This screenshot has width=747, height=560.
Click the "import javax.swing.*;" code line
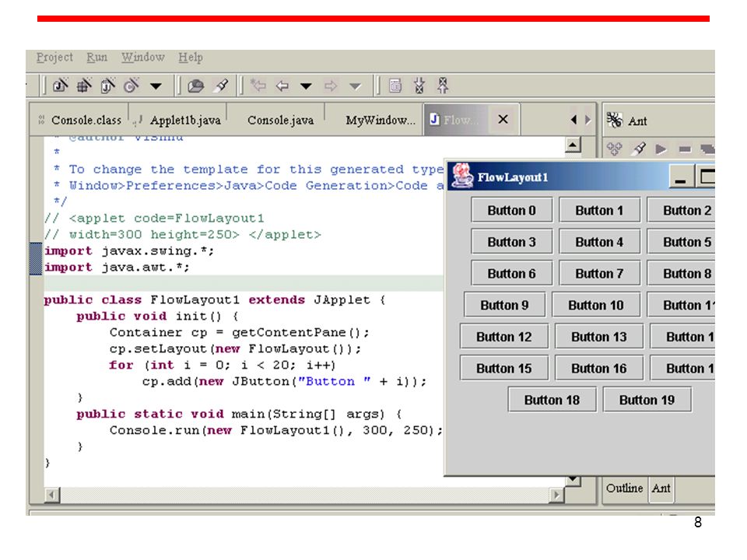[x=129, y=251]
